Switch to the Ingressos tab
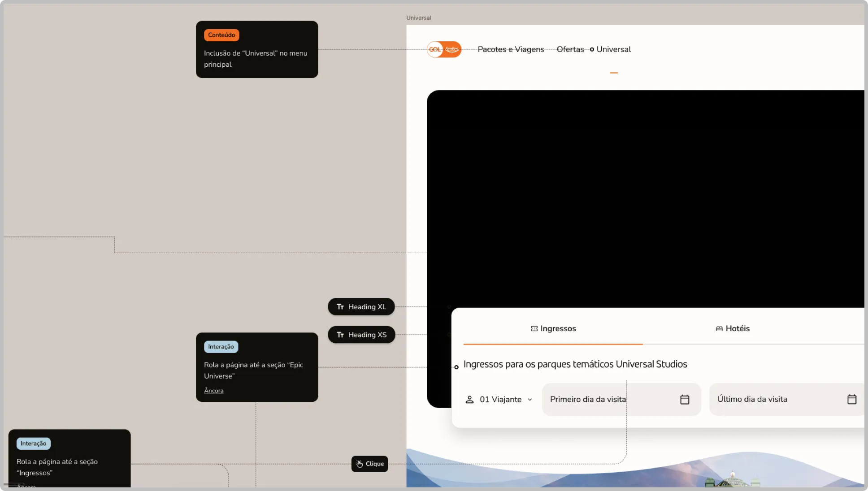This screenshot has height=491, width=868. (553, 328)
